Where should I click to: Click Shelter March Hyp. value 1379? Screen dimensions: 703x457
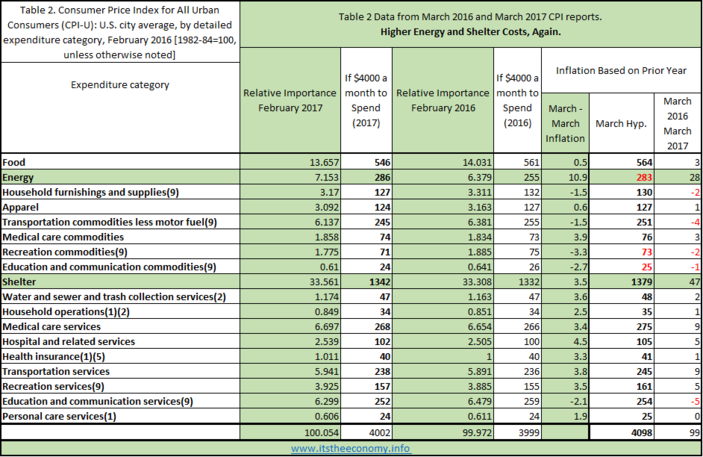[642, 282]
